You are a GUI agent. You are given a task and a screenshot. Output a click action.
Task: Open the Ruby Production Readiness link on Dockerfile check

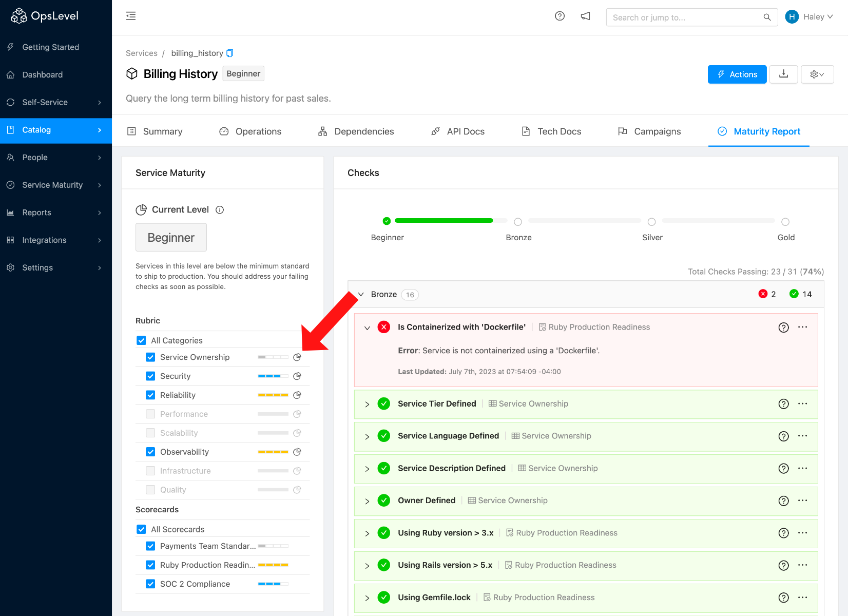594,327
